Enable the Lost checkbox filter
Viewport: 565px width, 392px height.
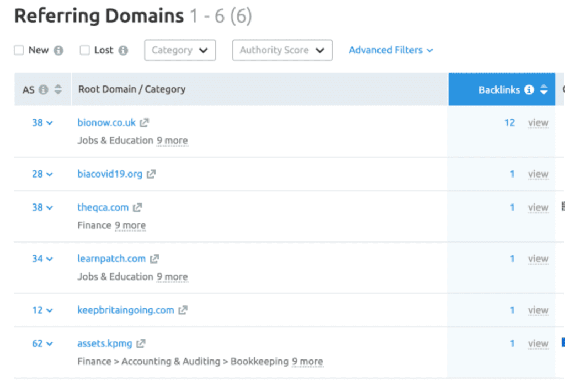(x=84, y=50)
